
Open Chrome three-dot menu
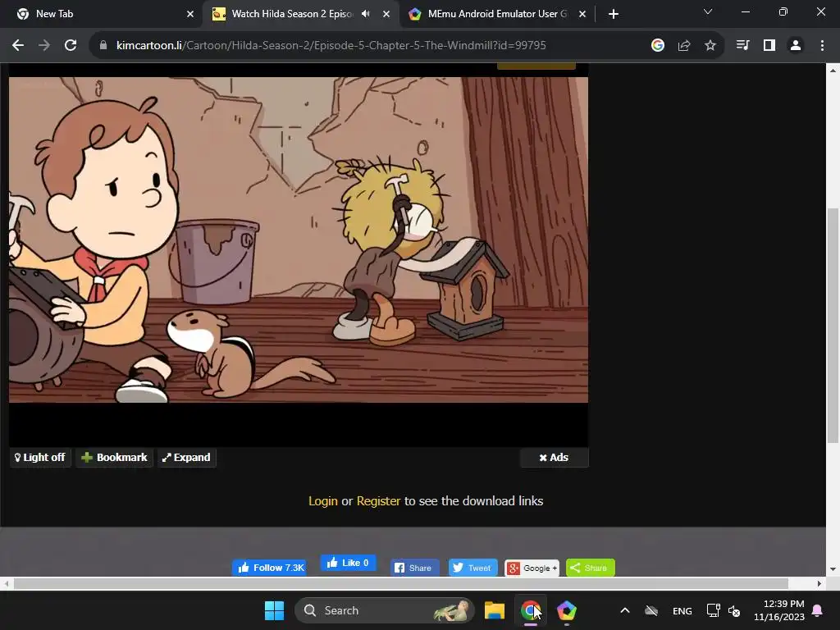(x=822, y=46)
